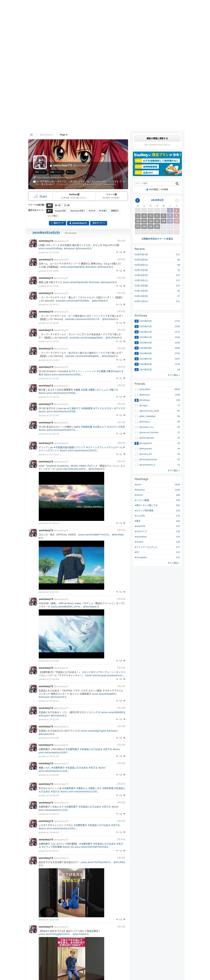Open list icon for 2024年09月 archive

click(136, 348)
